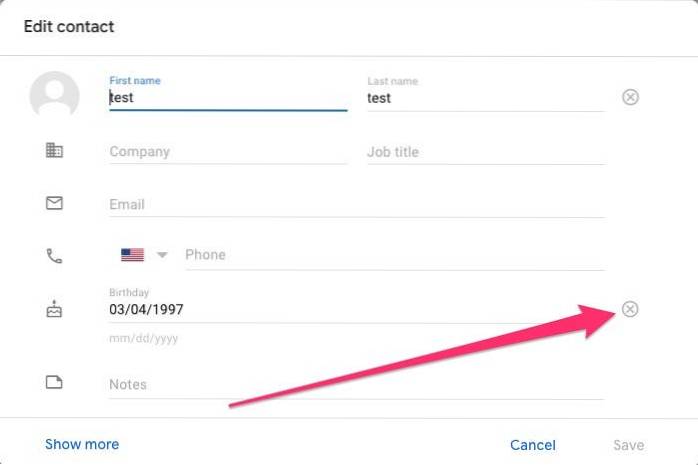Click the company building icon
Image resolution: width=698 pixels, height=465 pixels.
click(x=54, y=151)
